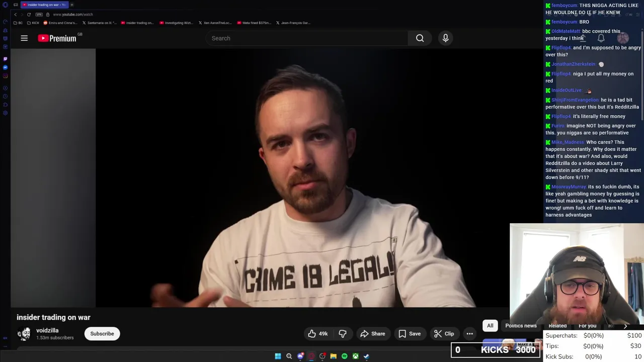Select the For you chip
Image resolution: width=644 pixels, height=362 pixels.
(x=587, y=326)
